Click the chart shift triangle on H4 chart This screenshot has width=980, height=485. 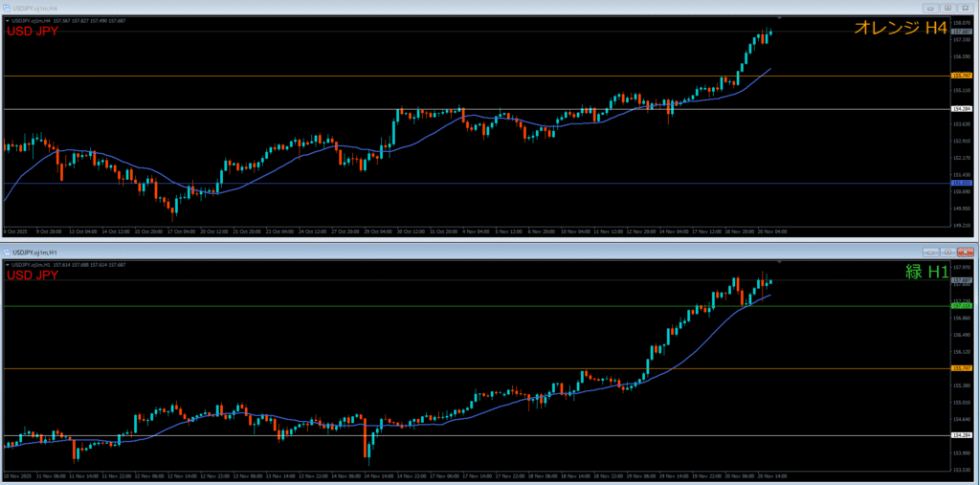(779, 19)
